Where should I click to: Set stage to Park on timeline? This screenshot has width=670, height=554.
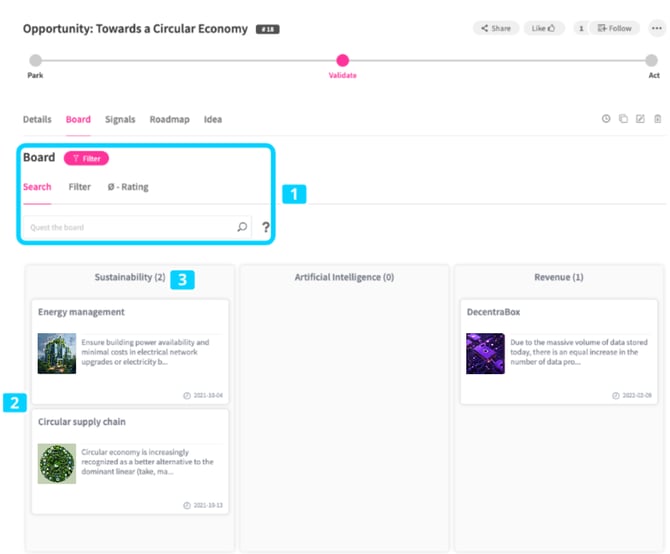(x=35, y=61)
